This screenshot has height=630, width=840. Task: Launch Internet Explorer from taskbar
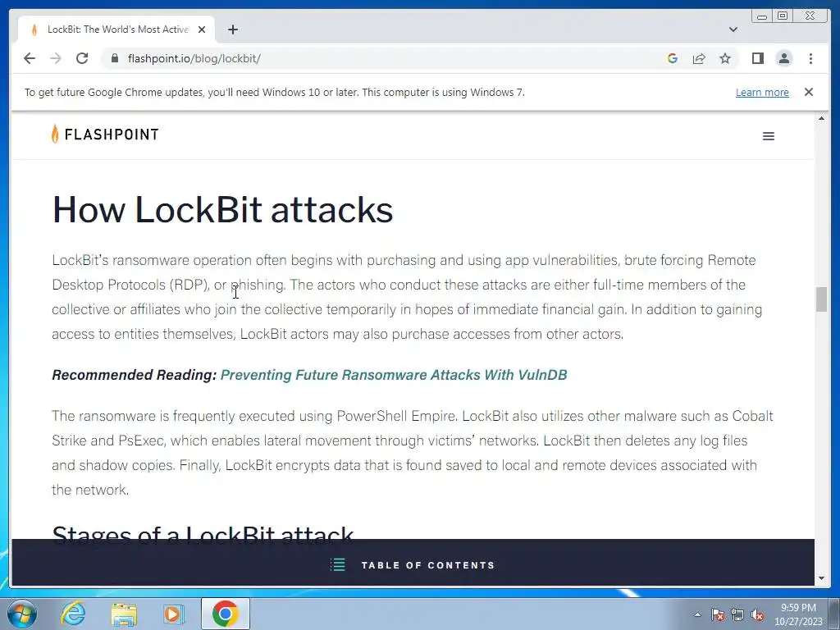pos(73,614)
